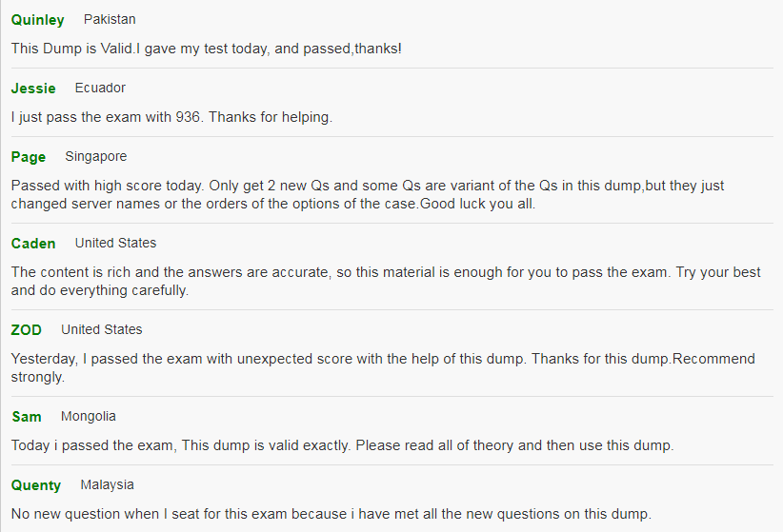The width and height of the screenshot is (783, 532).
Task: Click ZOD's 'Recommend strongly' comment
Action: [x=383, y=367]
